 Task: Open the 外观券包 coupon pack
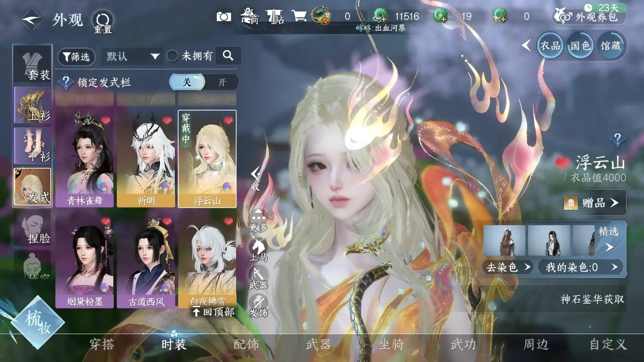tap(589, 16)
